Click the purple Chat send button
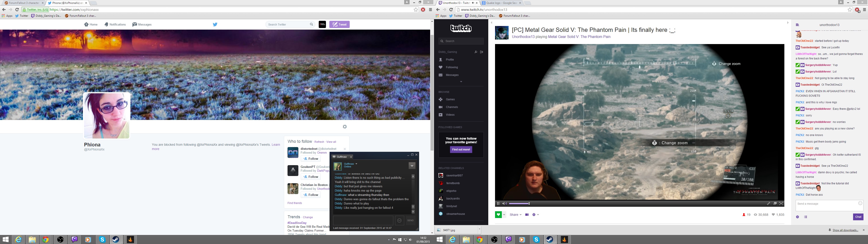 (x=858, y=217)
